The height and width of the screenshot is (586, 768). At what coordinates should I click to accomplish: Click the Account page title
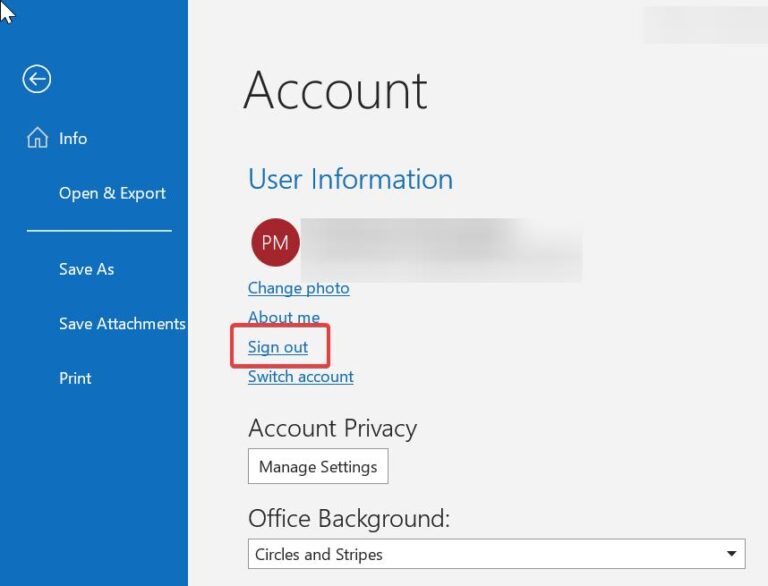[x=336, y=91]
